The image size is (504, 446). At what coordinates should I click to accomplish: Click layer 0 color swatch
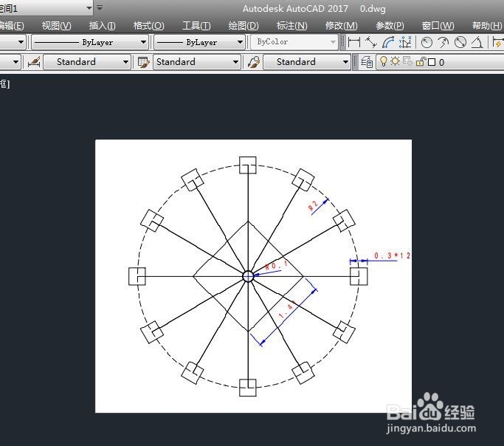tap(432, 62)
